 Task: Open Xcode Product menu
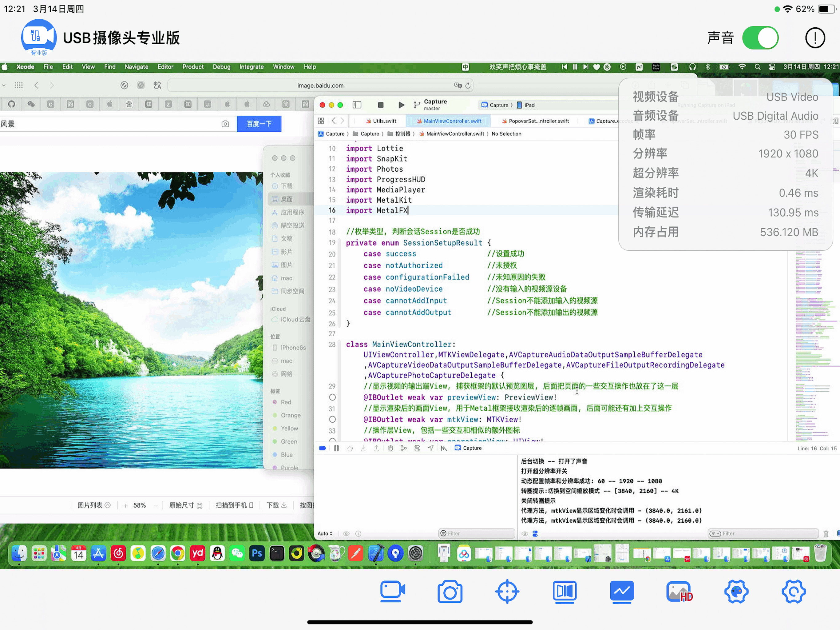(x=193, y=67)
